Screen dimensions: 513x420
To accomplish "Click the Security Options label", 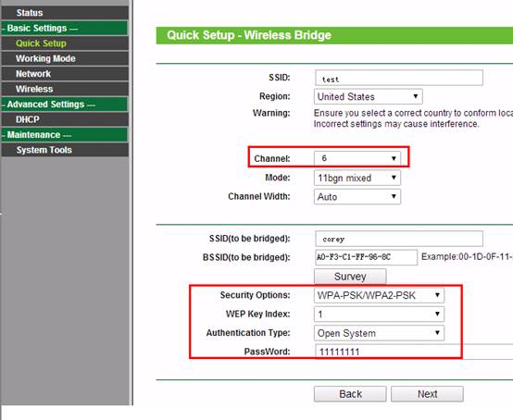I will 256,295.
